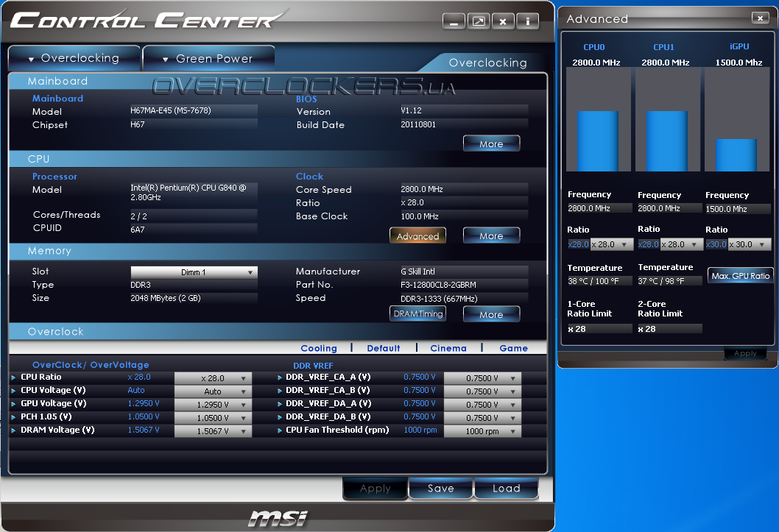Open the DDR_VREF_DA_B voltage dropdown
The height and width of the screenshot is (532, 779).
482,418
